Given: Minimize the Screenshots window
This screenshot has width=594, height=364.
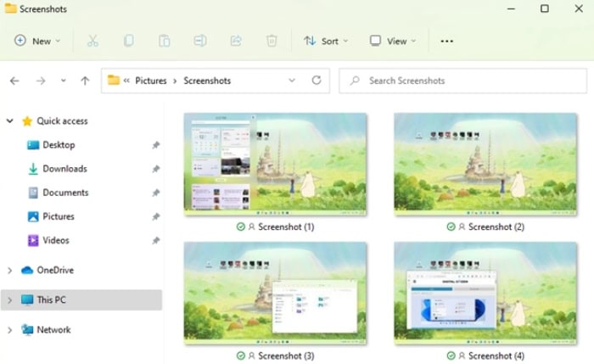Looking at the screenshot, I should [511, 8].
